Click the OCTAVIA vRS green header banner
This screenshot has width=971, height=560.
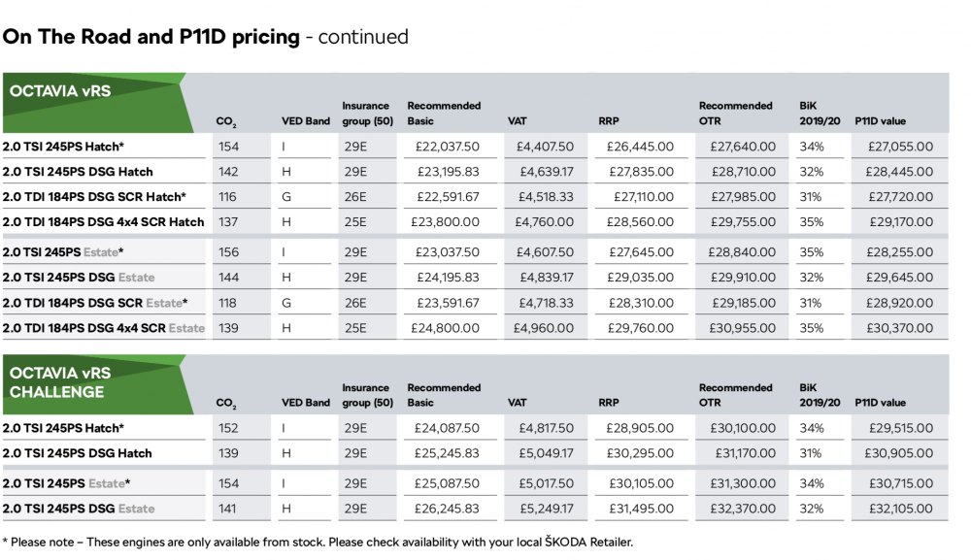(x=96, y=103)
